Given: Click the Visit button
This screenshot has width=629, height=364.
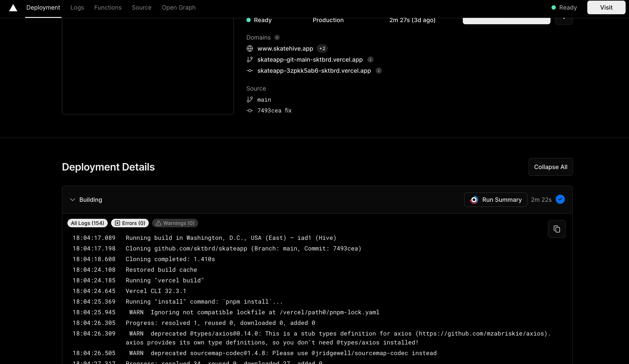Looking at the screenshot, I should [606, 7].
